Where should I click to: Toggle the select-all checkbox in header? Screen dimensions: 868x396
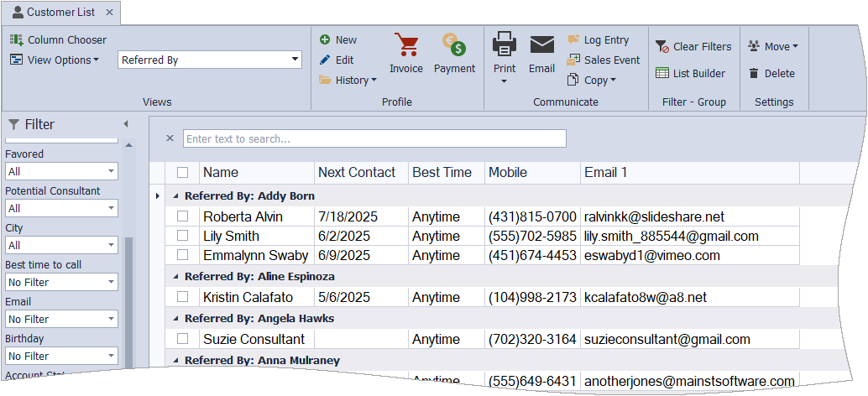click(x=182, y=173)
